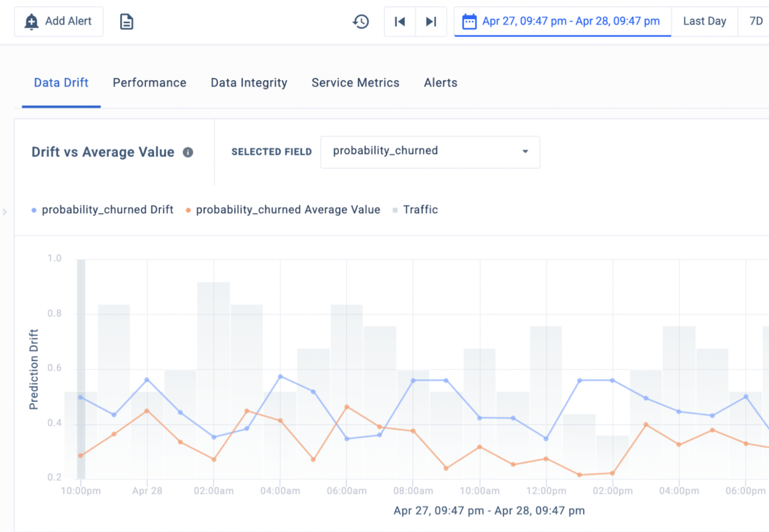Toggle probability_churned Drift legend series
Viewport: 769px width, 532px height.
tap(107, 210)
